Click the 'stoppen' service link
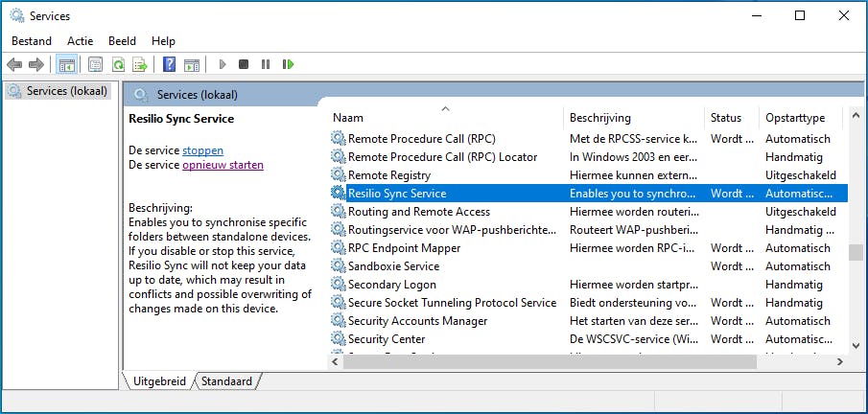Image resolution: width=868 pixels, height=414 pixels. coord(202,150)
